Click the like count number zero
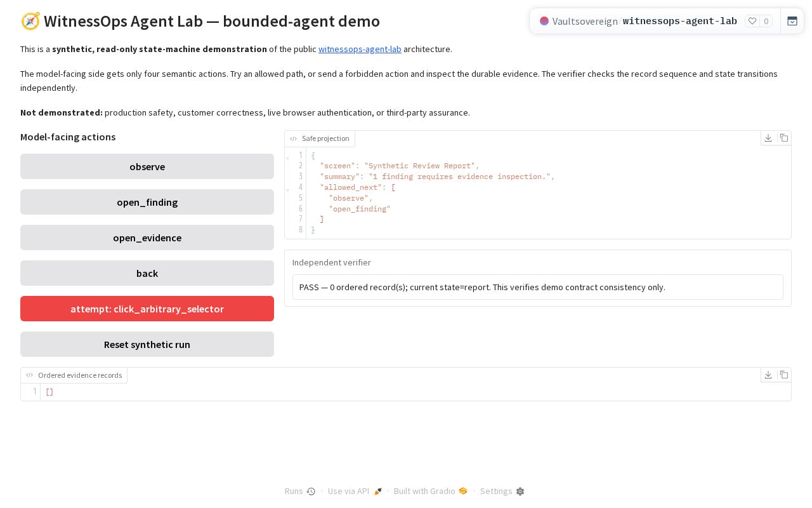The width and height of the screenshot is (812, 508). click(x=766, y=21)
